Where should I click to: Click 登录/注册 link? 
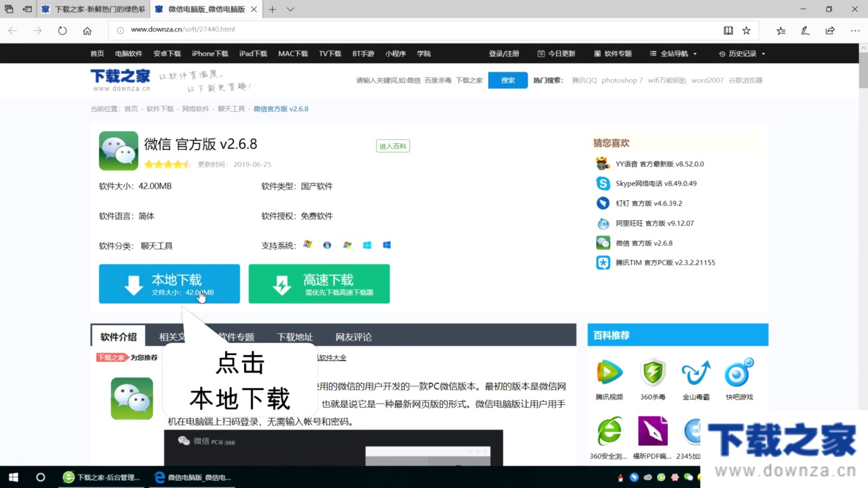[504, 54]
